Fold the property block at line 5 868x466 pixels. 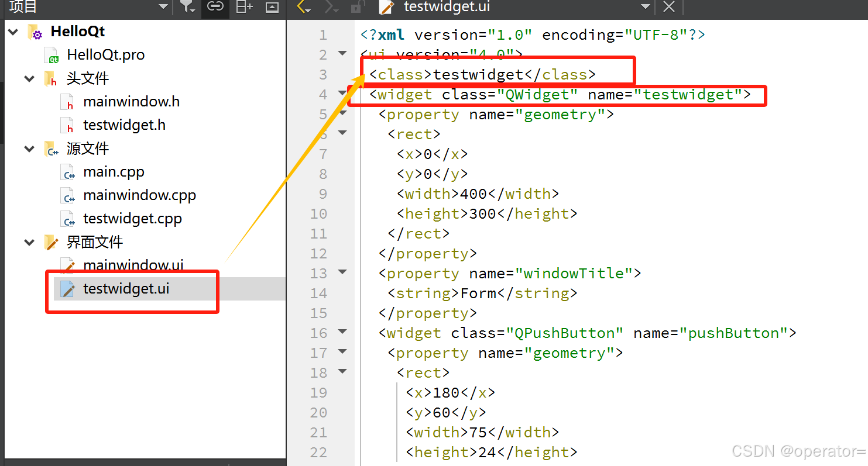pyautogui.click(x=342, y=113)
